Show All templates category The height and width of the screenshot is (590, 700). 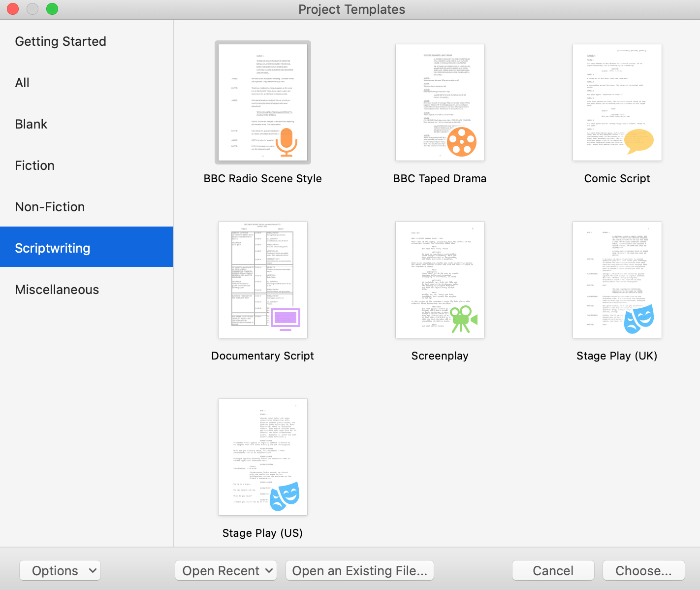tap(87, 83)
